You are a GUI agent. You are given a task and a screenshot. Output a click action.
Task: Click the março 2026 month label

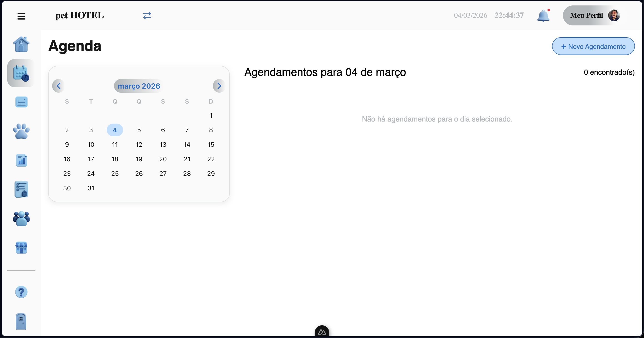point(139,86)
